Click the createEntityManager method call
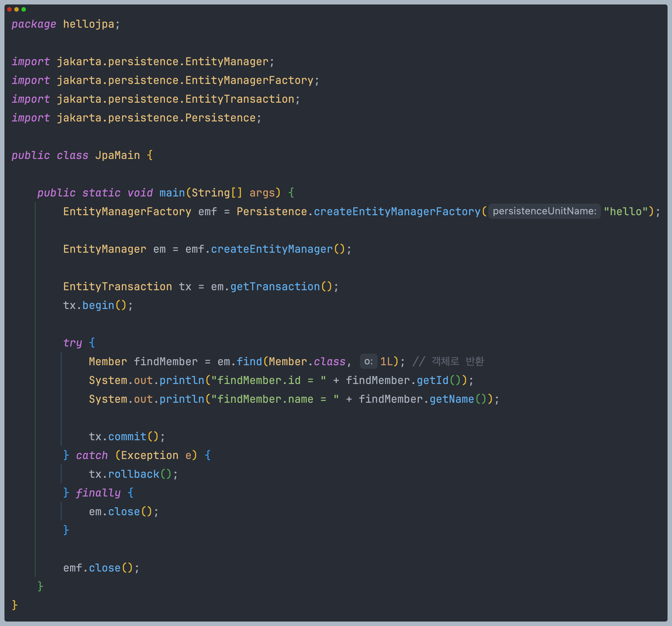Image resolution: width=672 pixels, height=626 pixels. click(272, 249)
